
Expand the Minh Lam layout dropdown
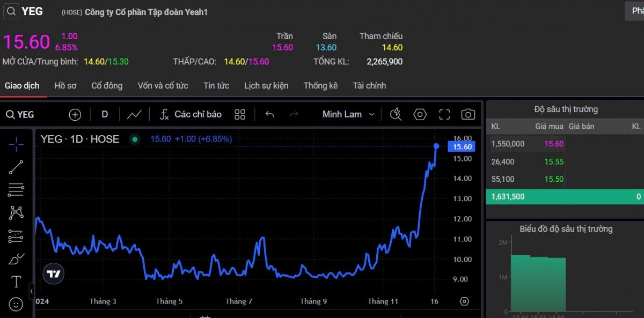pyautogui.click(x=348, y=114)
